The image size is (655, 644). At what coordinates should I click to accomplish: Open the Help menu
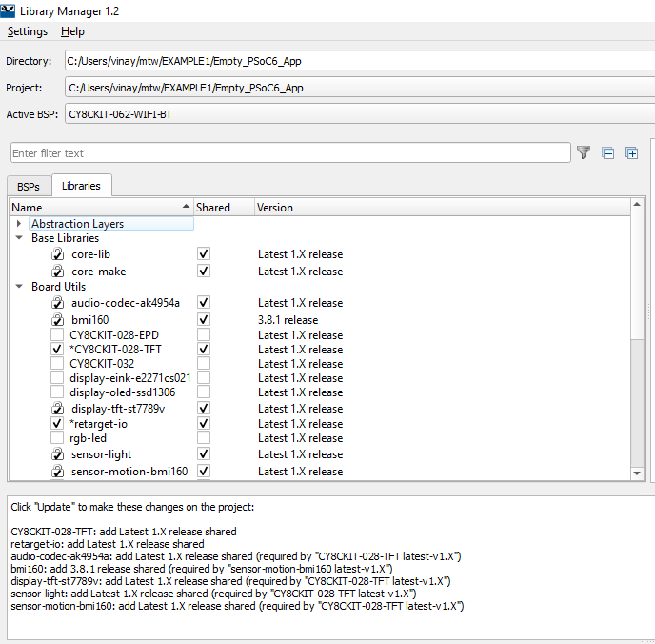(72, 31)
